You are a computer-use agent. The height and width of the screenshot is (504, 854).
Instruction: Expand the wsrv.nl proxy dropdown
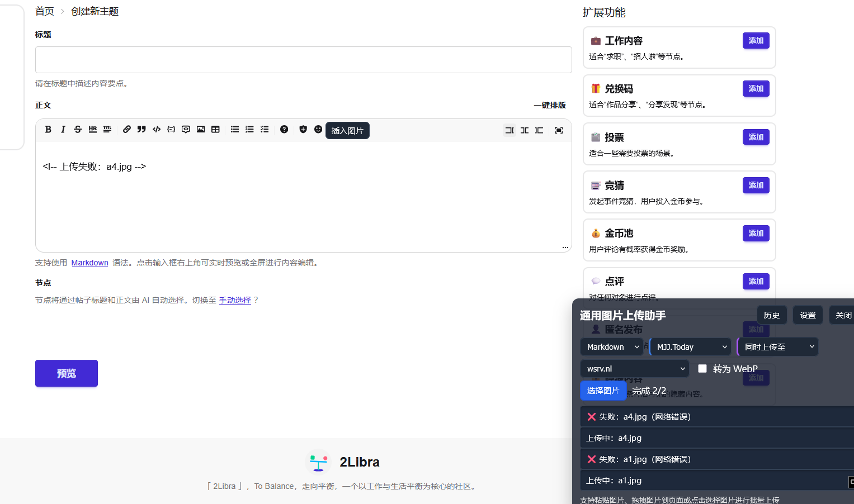tap(635, 369)
